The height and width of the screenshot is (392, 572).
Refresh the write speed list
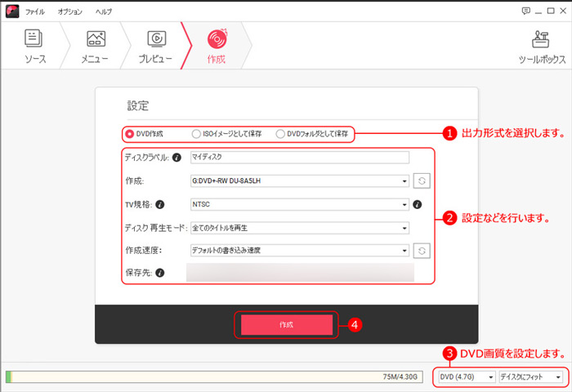pos(422,251)
